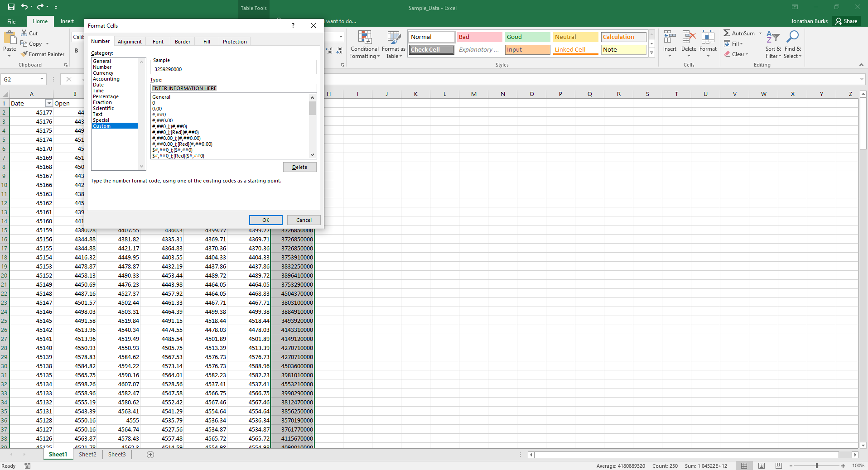Open the Date column filter dropdown
Viewport: 868px width, 470px height.
coord(48,103)
